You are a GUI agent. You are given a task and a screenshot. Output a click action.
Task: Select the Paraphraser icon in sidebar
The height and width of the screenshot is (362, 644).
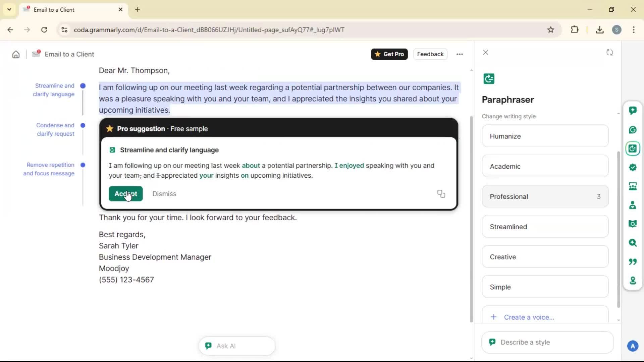click(633, 148)
